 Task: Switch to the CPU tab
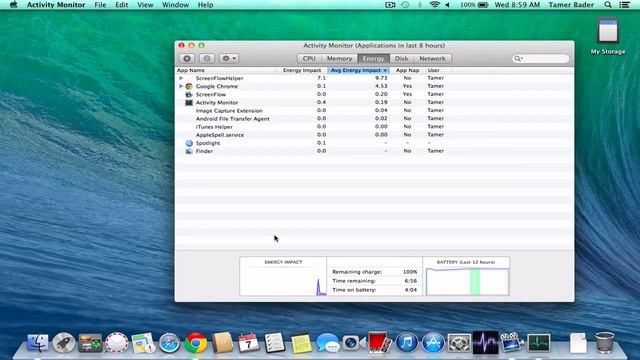click(309, 59)
